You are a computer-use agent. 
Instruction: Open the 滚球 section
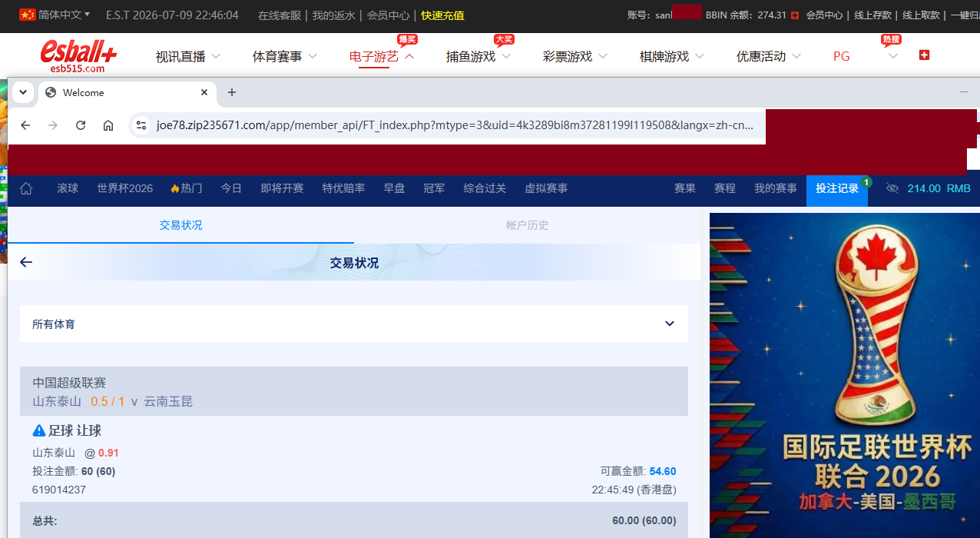coord(68,188)
